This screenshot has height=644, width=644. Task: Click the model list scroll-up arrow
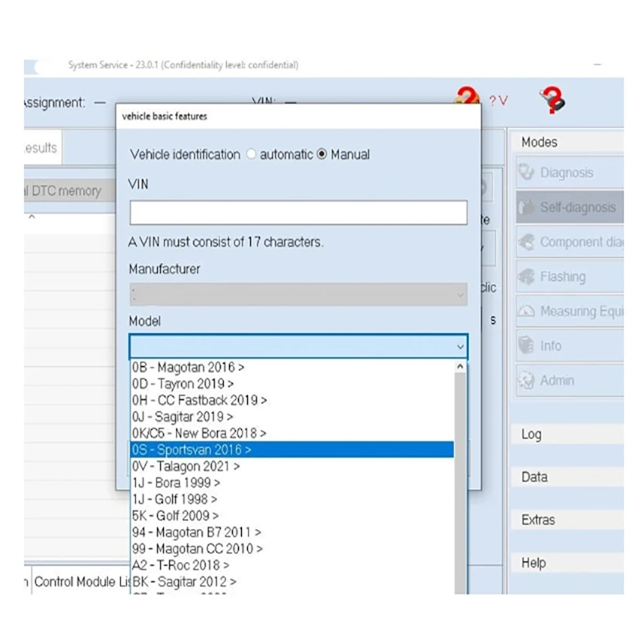460,366
